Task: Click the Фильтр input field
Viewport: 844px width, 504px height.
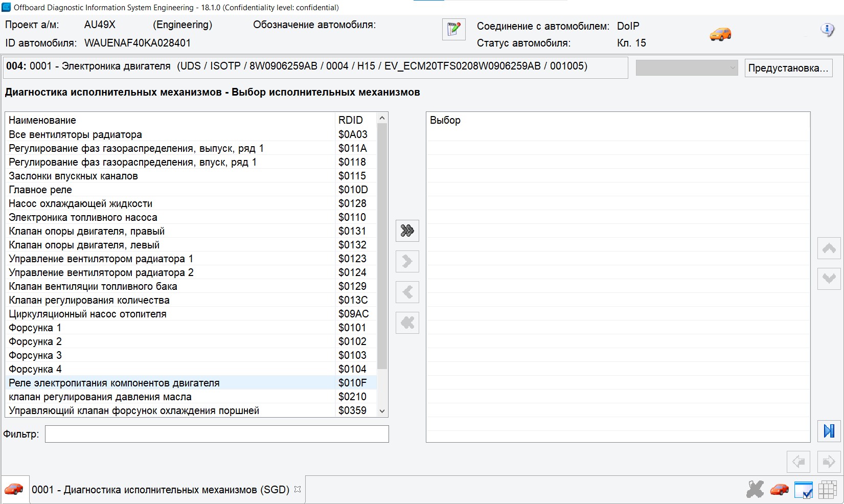Action: click(x=216, y=434)
